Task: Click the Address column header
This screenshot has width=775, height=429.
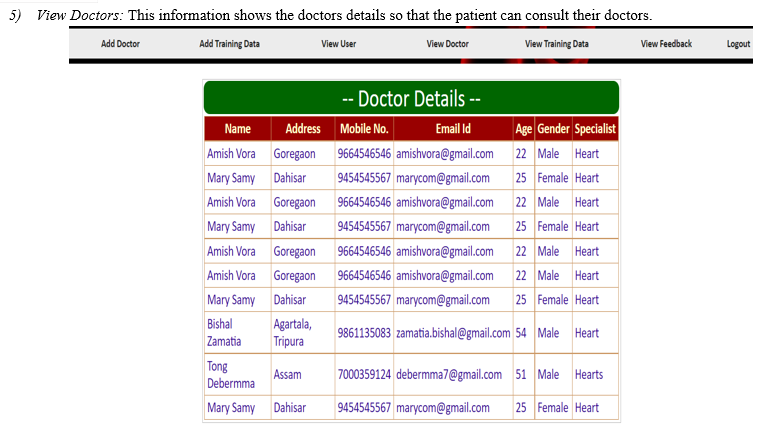Action: 303,129
